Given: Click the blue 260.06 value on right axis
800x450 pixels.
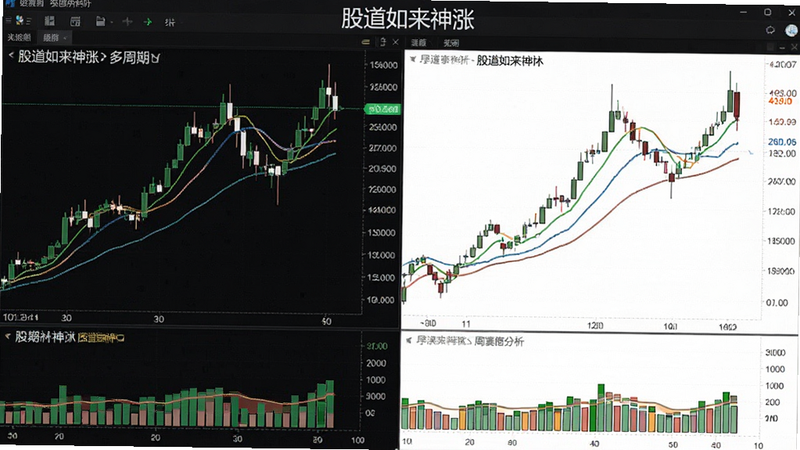Looking at the screenshot, I should pos(782,142).
